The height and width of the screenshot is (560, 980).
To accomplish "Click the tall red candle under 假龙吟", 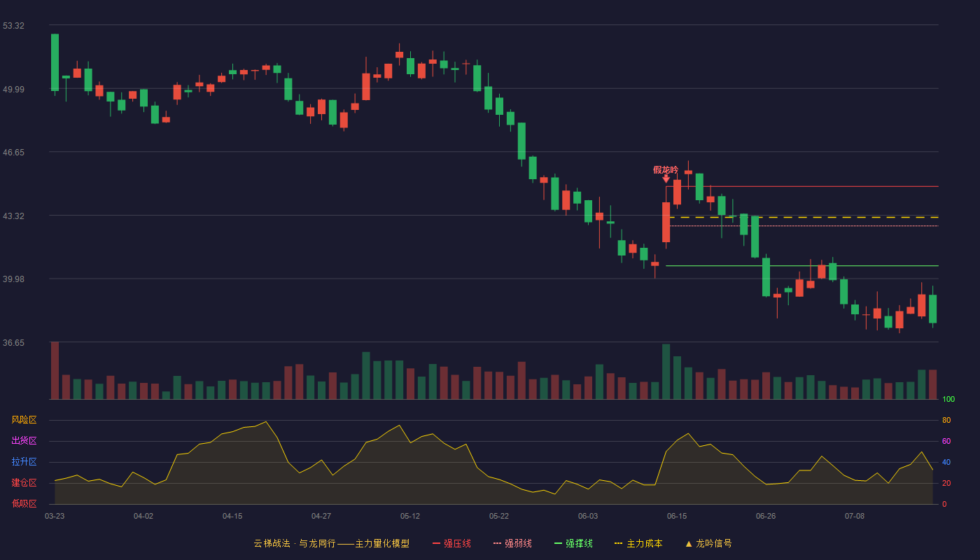I will click(x=666, y=222).
